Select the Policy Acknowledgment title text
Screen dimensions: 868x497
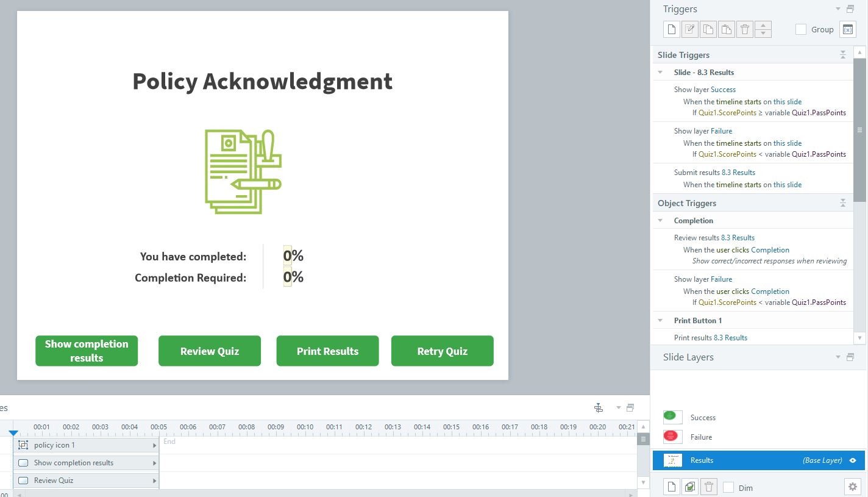(x=263, y=82)
